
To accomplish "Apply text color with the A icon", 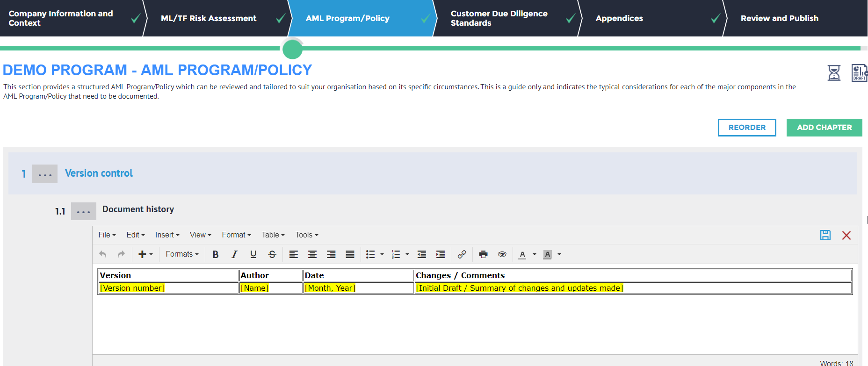I will click(x=522, y=254).
